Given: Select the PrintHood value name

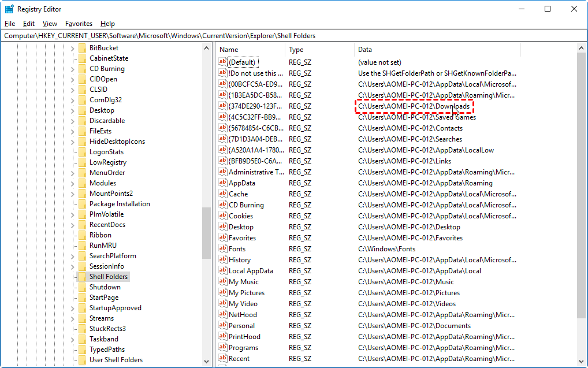Looking at the screenshot, I should 244,336.
